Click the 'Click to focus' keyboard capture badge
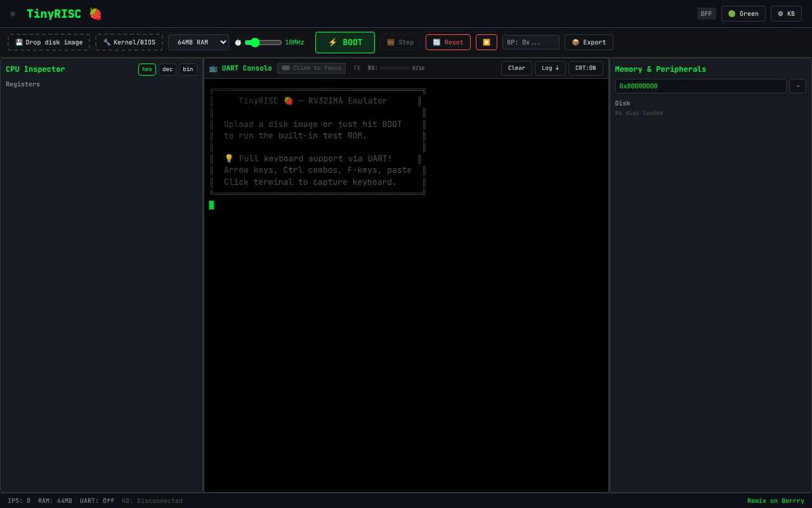 [x=311, y=68]
